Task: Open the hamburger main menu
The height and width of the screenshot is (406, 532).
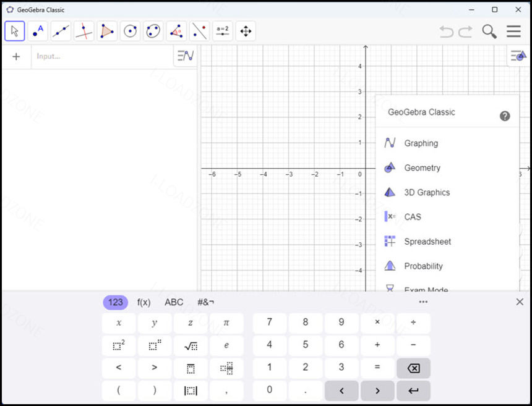Action: point(513,31)
